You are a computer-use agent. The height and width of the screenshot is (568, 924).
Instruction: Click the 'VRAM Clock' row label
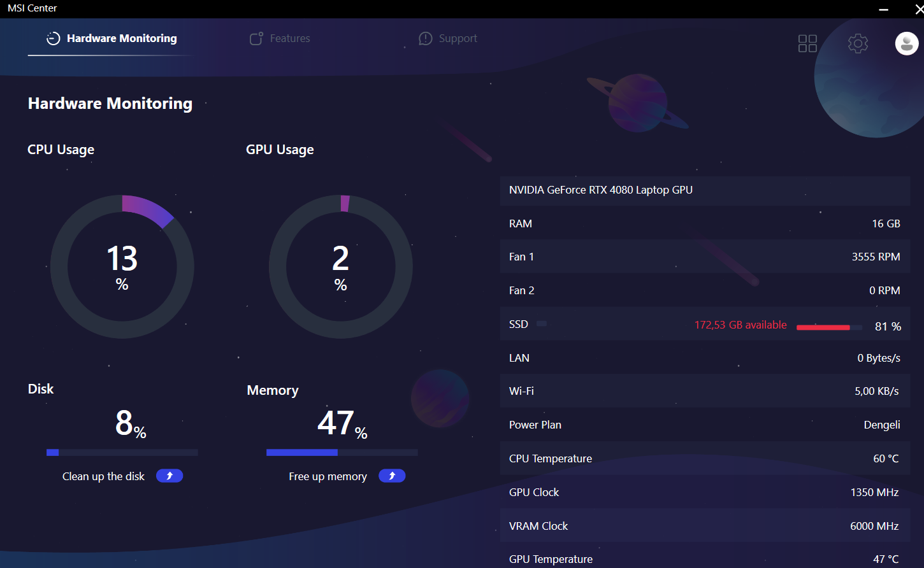[x=538, y=526]
